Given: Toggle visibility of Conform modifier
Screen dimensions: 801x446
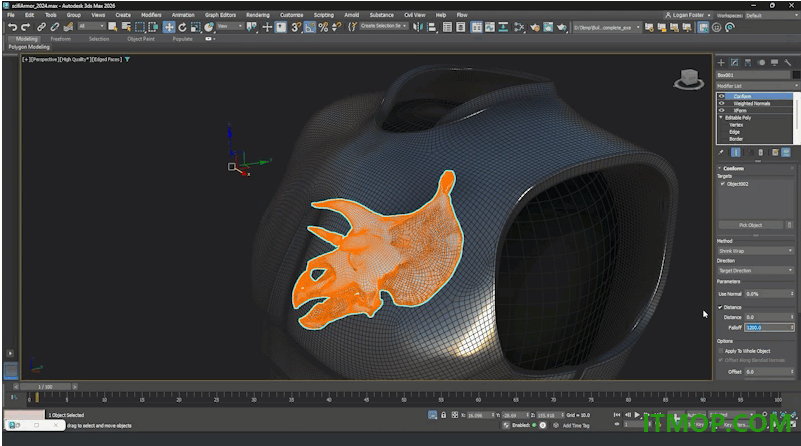Looking at the screenshot, I should click(x=722, y=96).
